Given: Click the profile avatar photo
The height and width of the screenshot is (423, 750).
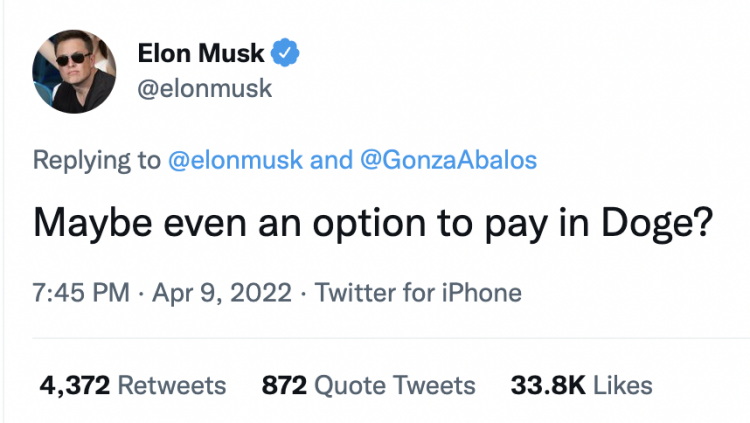Looking at the screenshot, I should pyautogui.click(x=75, y=70).
